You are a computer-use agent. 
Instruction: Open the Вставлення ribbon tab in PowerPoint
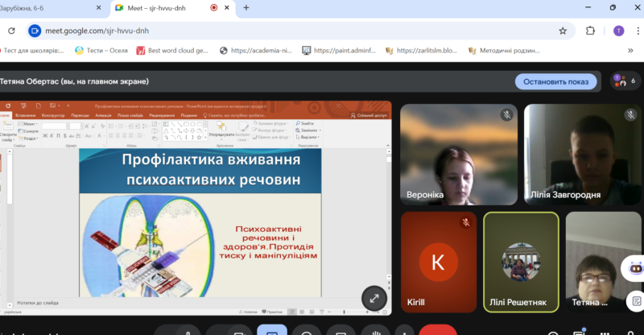(x=25, y=115)
